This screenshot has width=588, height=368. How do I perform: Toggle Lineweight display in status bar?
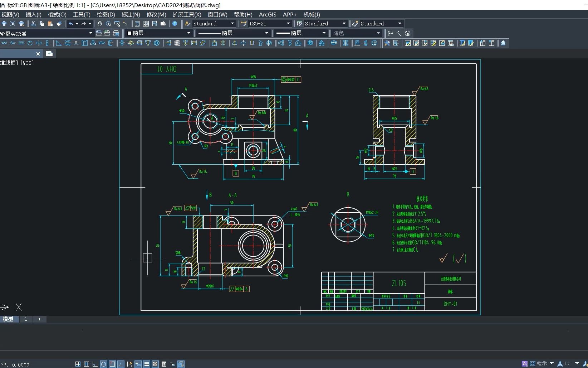pos(147,364)
